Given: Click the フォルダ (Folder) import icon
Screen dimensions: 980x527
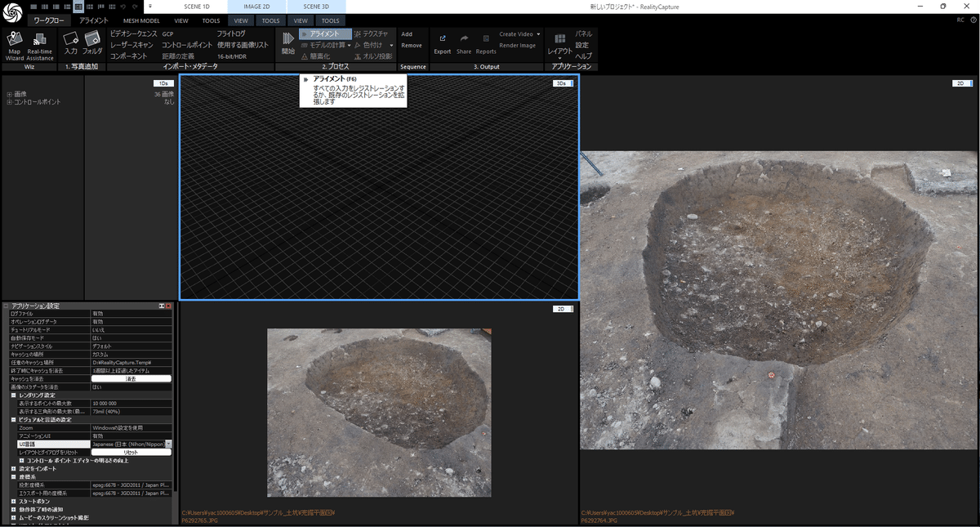Looking at the screenshot, I should pos(92,42).
